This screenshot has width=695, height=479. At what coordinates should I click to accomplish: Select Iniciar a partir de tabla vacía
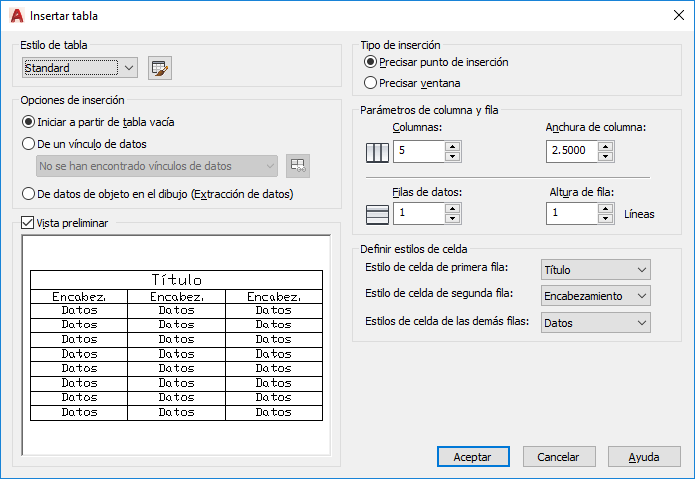[98, 122]
